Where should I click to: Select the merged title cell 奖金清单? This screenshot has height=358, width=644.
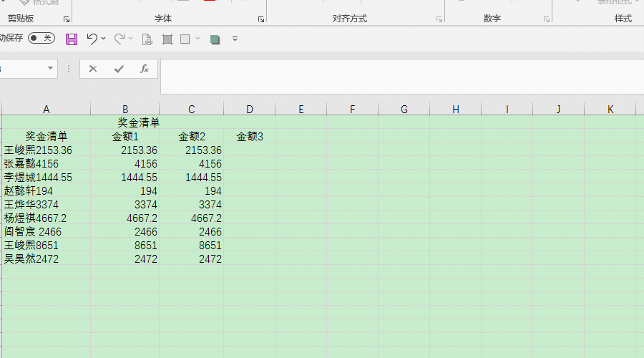138,122
